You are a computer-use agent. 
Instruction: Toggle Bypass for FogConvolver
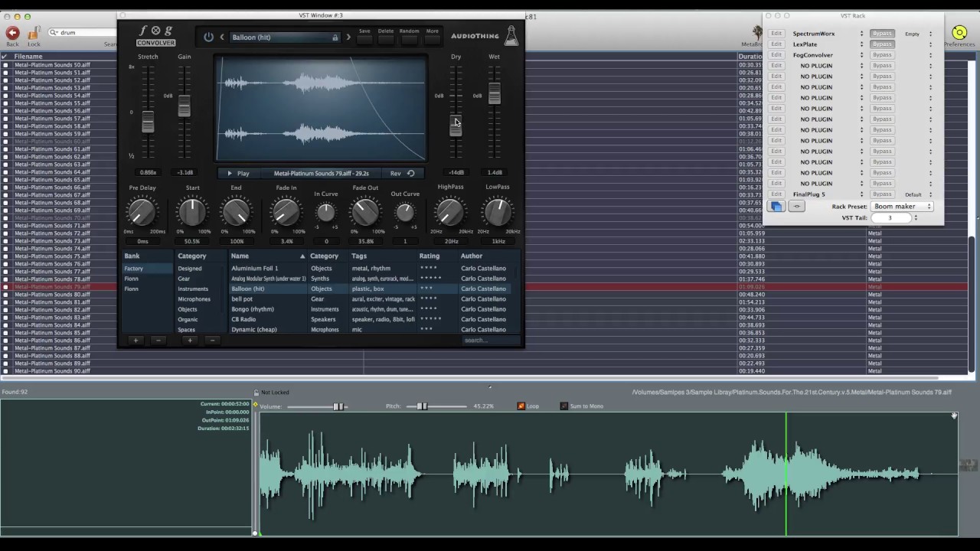[882, 55]
